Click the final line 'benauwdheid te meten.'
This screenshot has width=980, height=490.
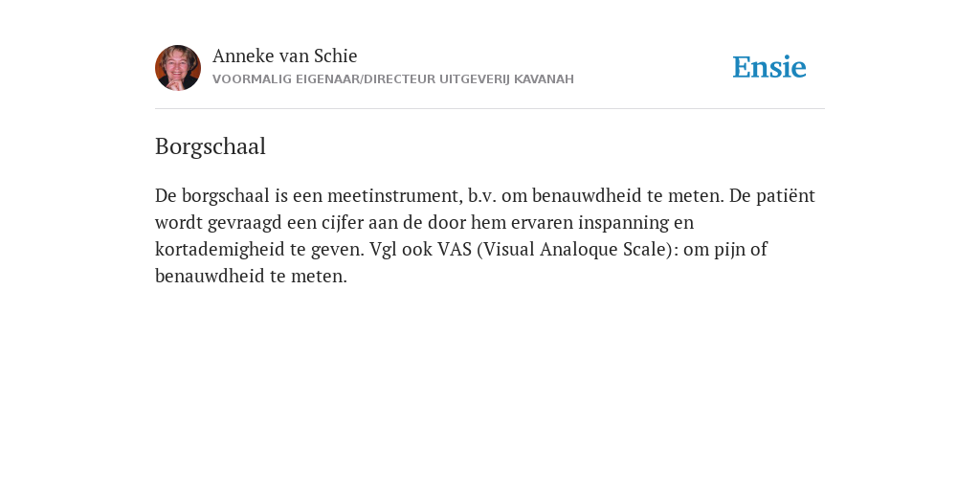click(x=251, y=277)
